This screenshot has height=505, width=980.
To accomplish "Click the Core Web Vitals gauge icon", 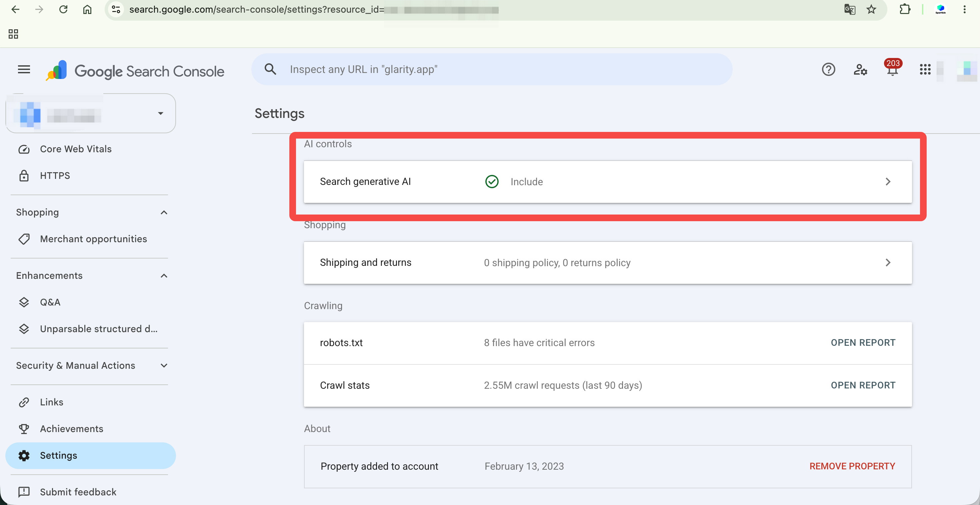I will click(x=24, y=149).
